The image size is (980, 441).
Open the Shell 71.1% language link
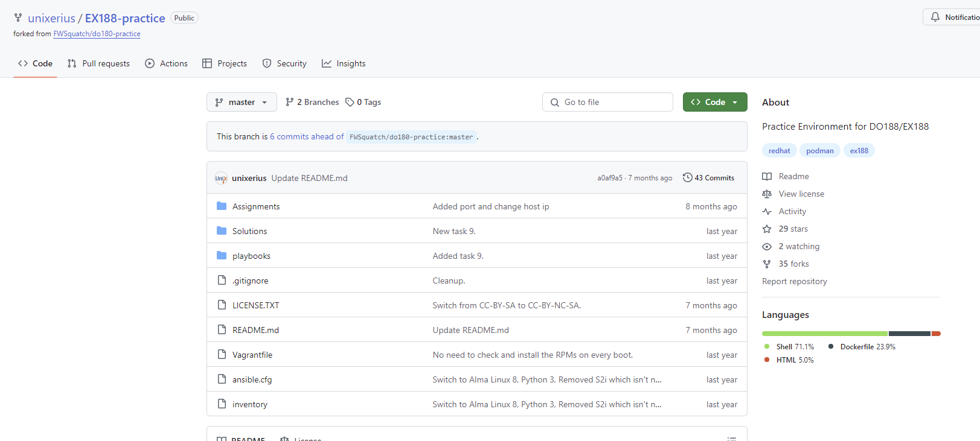(789, 347)
